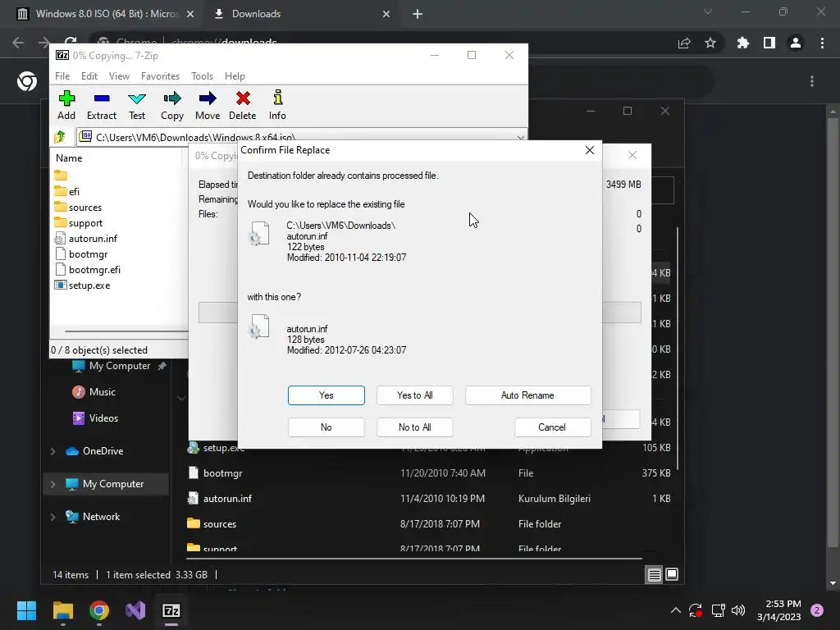Select autorun.inf row in Explorer list

click(x=428, y=498)
